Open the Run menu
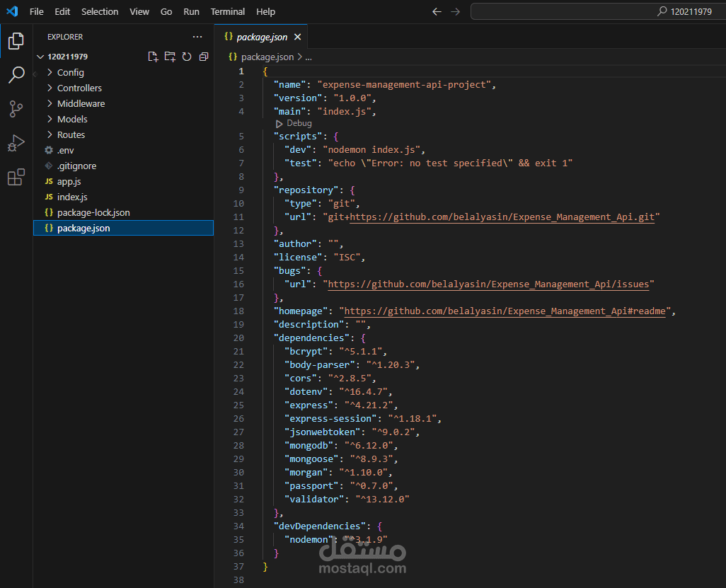 click(x=191, y=11)
